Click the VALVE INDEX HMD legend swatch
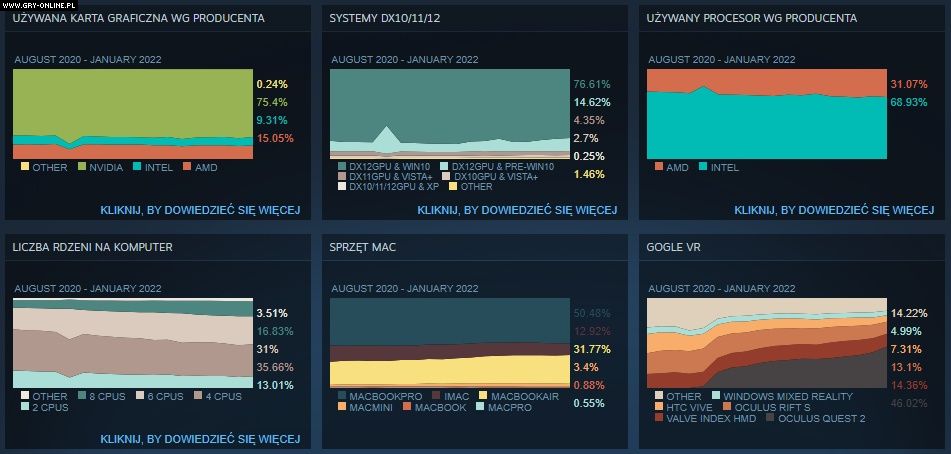The height and width of the screenshot is (454, 951). coord(657,418)
